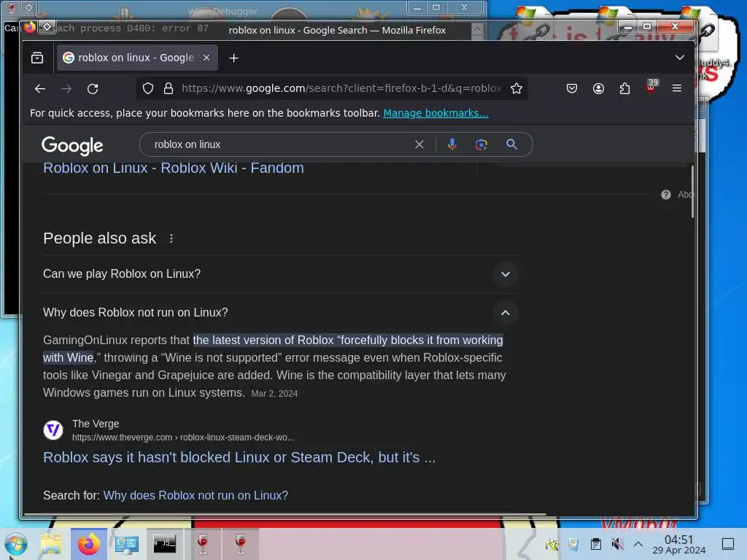Expand hidden system tray icons
This screenshot has width=747, height=560.
(x=638, y=544)
